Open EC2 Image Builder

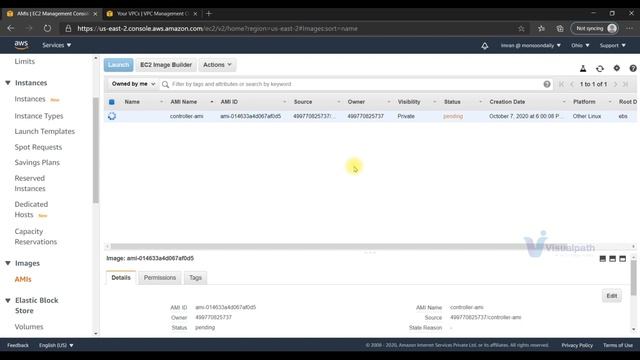(x=166, y=65)
